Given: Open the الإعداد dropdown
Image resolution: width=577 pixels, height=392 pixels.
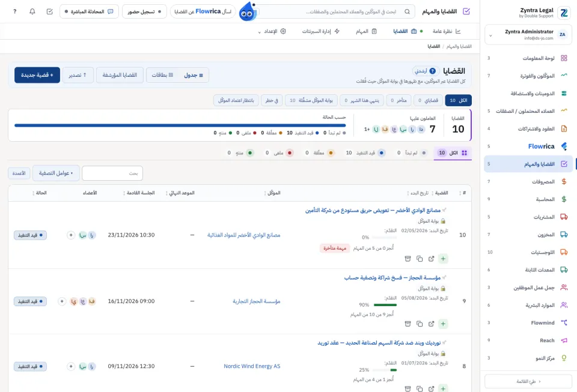Looking at the screenshot, I should [x=272, y=31].
